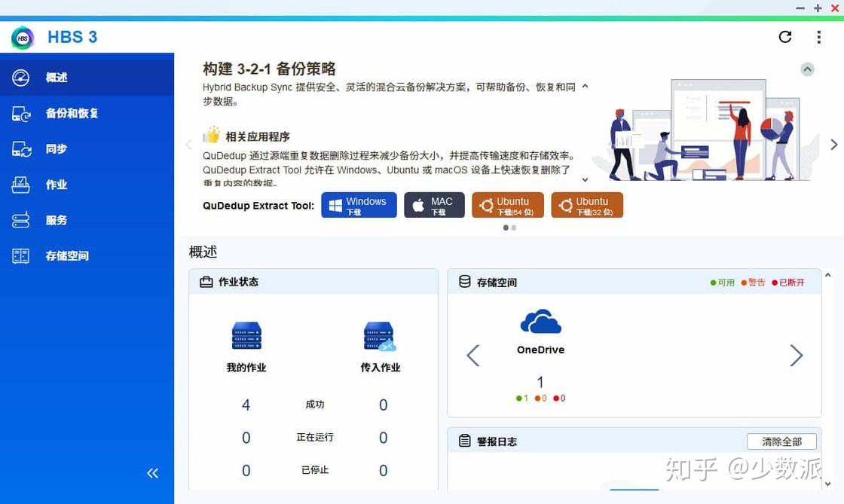Open the three-dot more options menu
Screen dimensions: 844x504
(x=818, y=37)
